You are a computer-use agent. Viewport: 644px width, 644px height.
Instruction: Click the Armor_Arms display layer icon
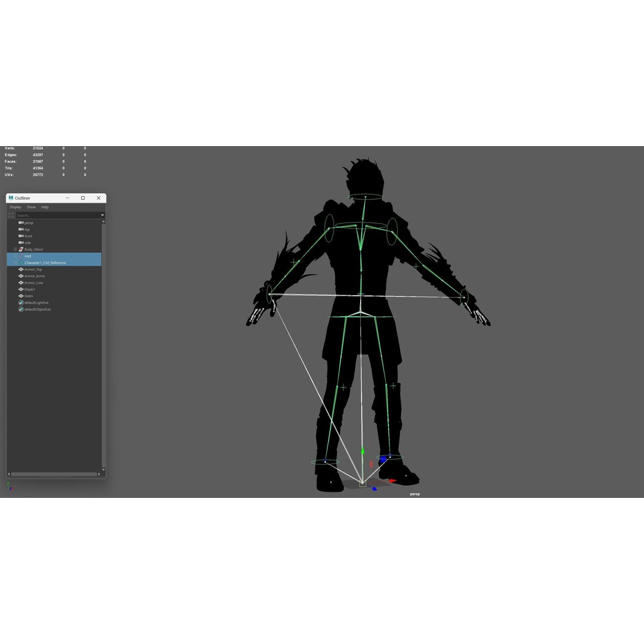pos(21,276)
